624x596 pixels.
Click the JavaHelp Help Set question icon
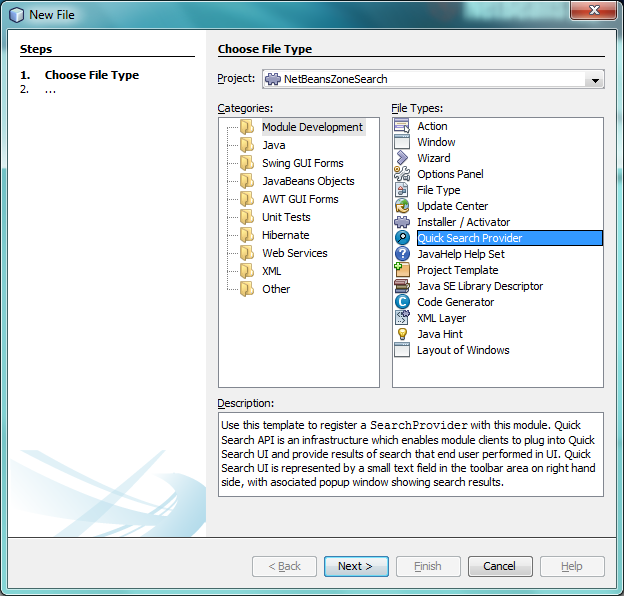coord(402,254)
